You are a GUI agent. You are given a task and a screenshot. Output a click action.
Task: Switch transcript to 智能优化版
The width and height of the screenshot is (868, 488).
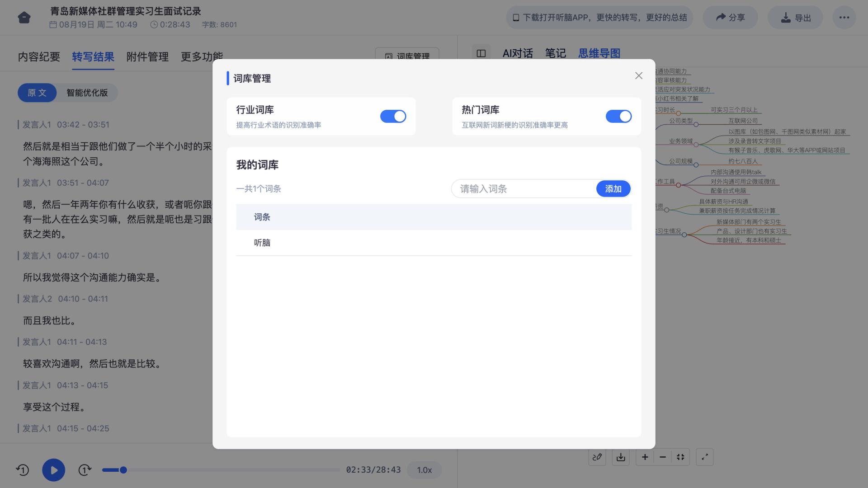(x=87, y=93)
